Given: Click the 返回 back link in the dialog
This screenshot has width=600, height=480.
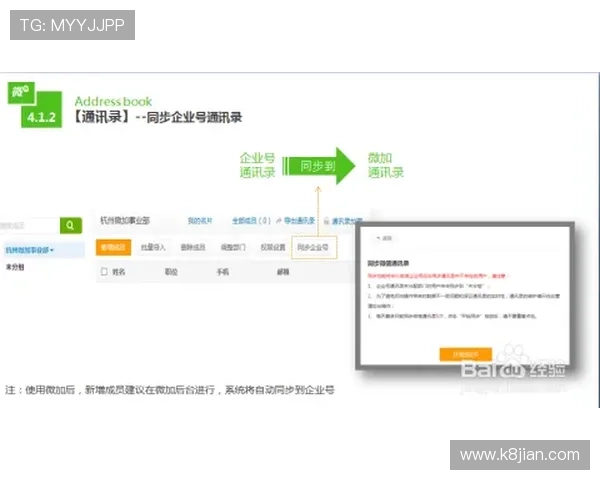Looking at the screenshot, I should click(x=384, y=238).
